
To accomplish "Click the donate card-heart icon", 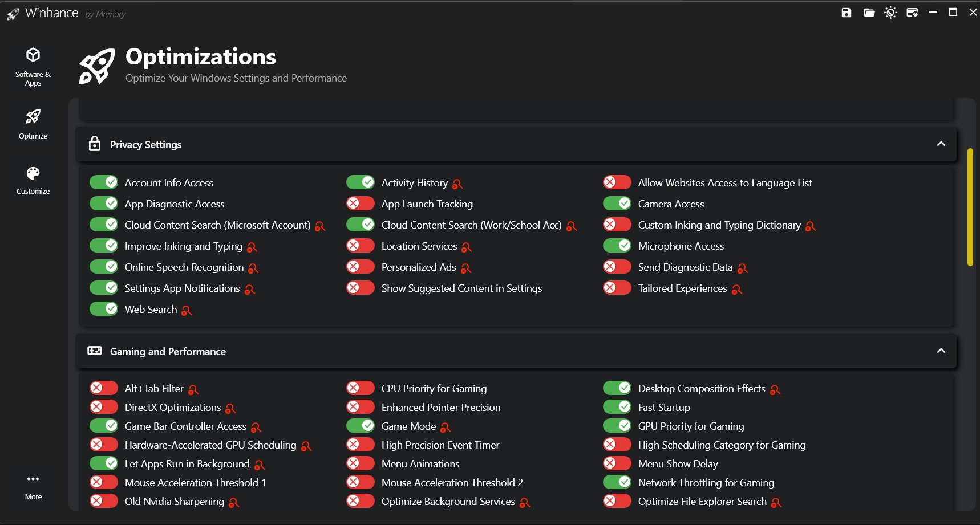I will pos(912,13).
